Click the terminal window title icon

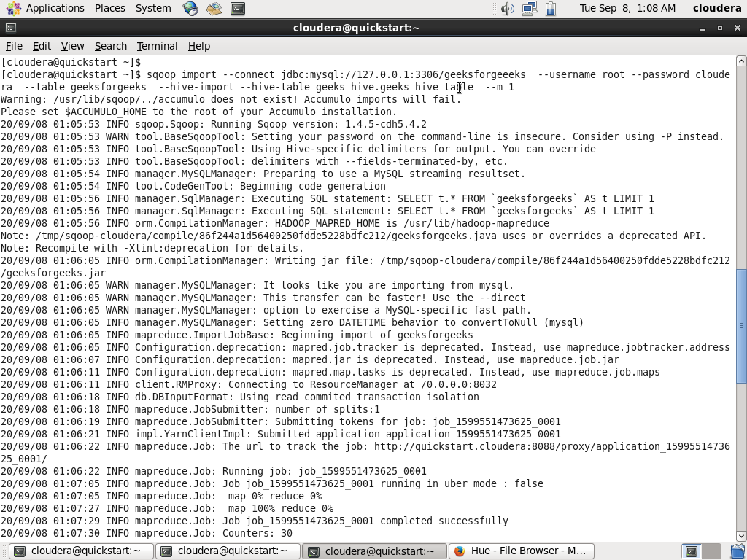[x=10, y=28]
